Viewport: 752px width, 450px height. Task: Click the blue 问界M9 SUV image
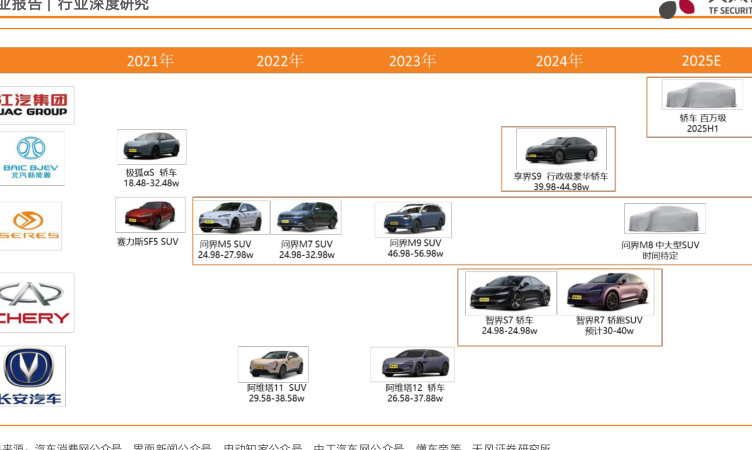pos(413,219)
